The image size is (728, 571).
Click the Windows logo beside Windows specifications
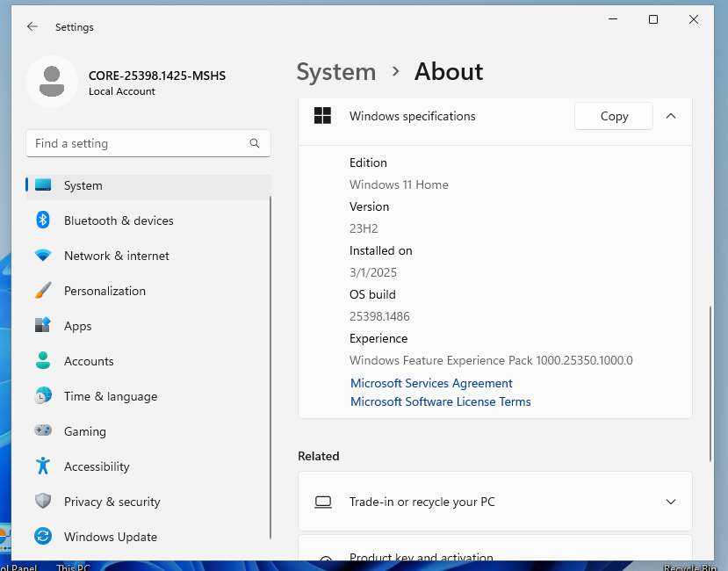322,116
